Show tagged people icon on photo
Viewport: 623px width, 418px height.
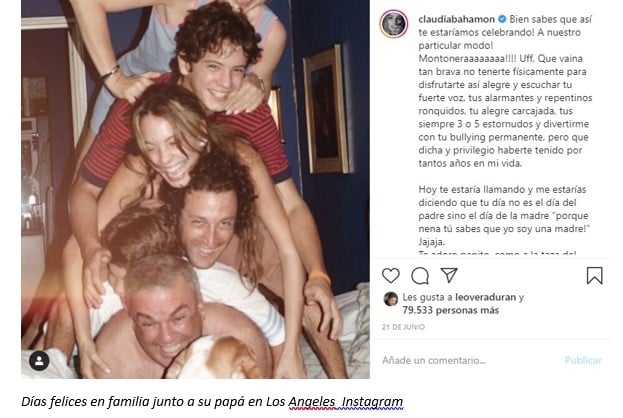(x=39, y=360)
